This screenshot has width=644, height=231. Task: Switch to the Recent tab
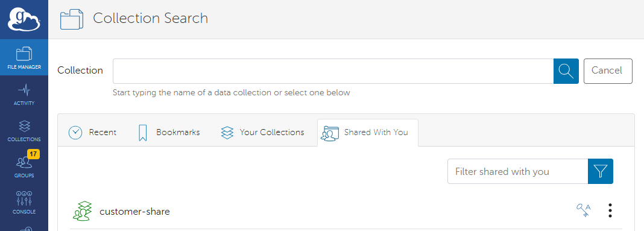[92, 132]
